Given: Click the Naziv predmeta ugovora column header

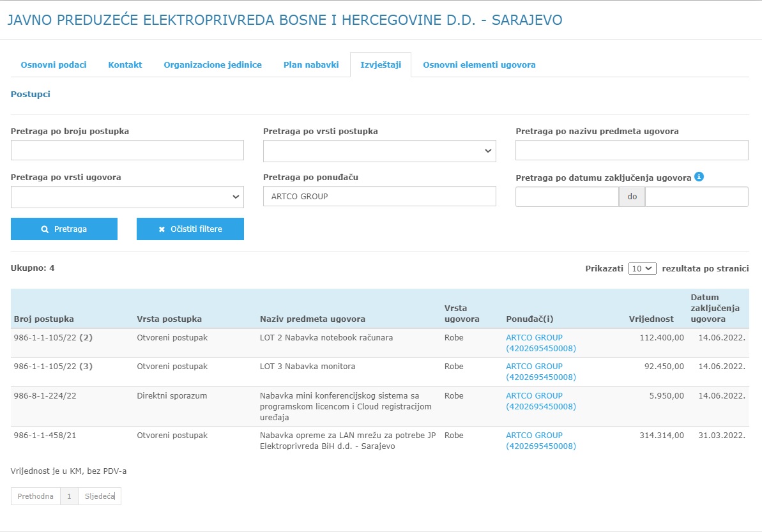Looking at the screenshot, I should tap(312, 319).
